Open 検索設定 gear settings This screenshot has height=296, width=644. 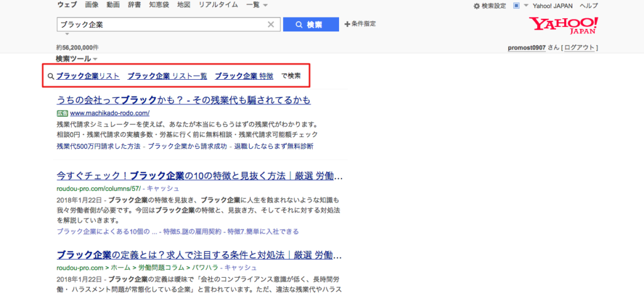[489, 6]
